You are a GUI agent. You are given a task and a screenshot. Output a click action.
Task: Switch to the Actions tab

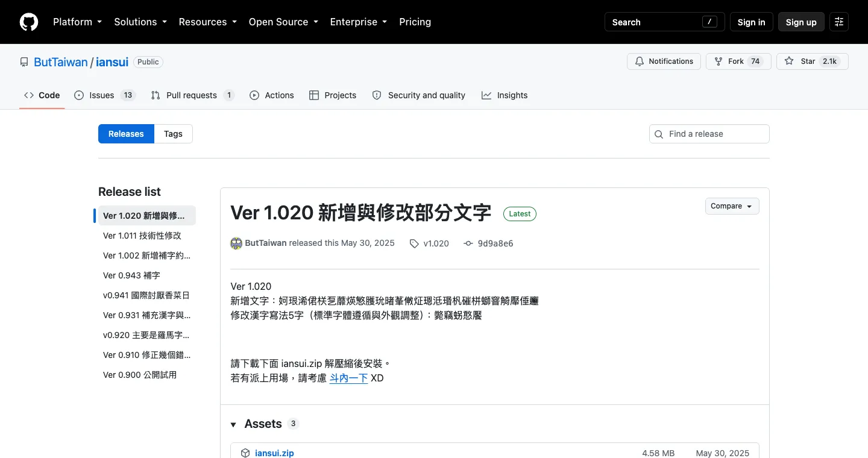click(x=272, y=95)
